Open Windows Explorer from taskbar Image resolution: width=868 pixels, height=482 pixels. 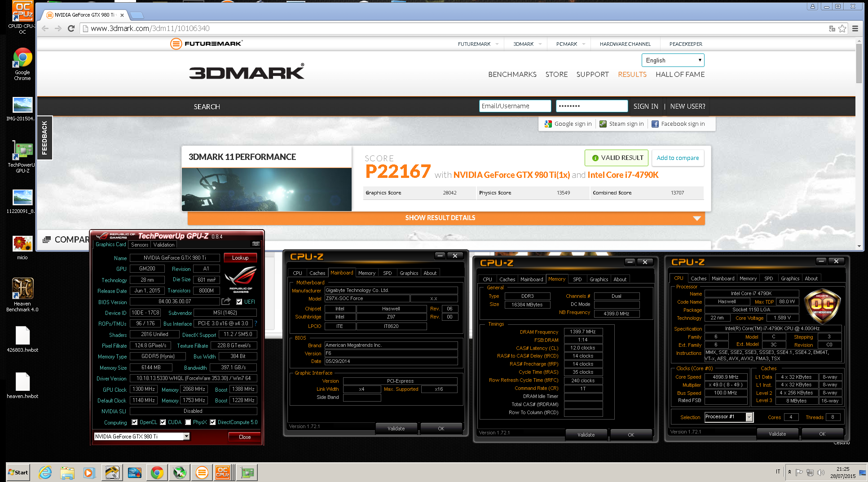point(67,473)
